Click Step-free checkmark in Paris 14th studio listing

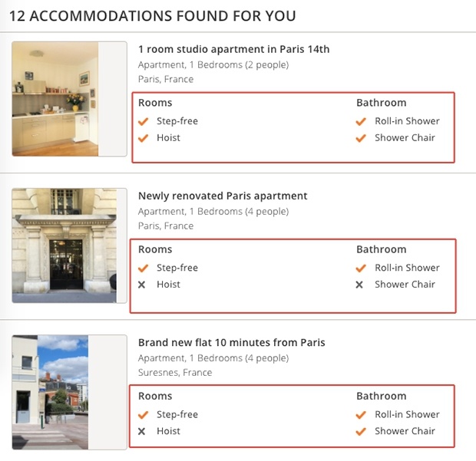[143, 121]
